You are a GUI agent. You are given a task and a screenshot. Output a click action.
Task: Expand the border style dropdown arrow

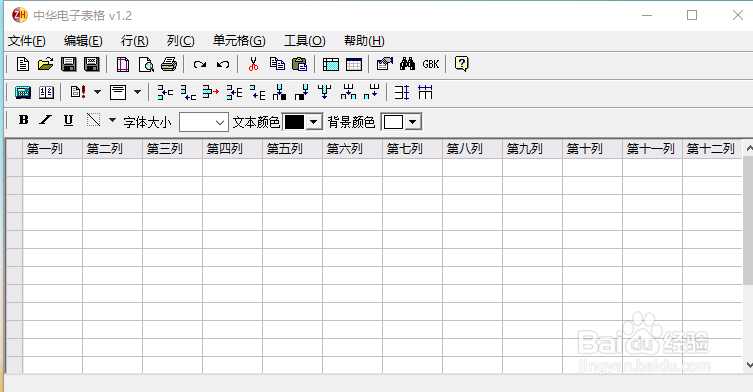[112, 120]
